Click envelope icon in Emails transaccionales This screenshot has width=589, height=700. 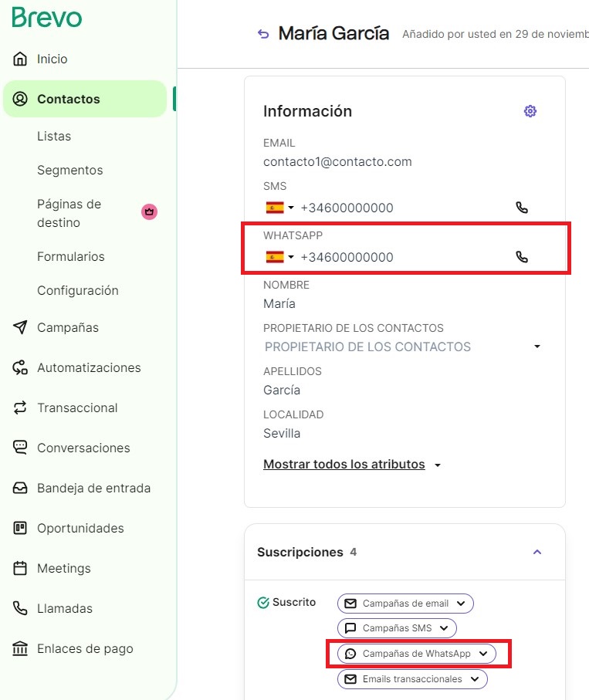[x=351, y=679]
